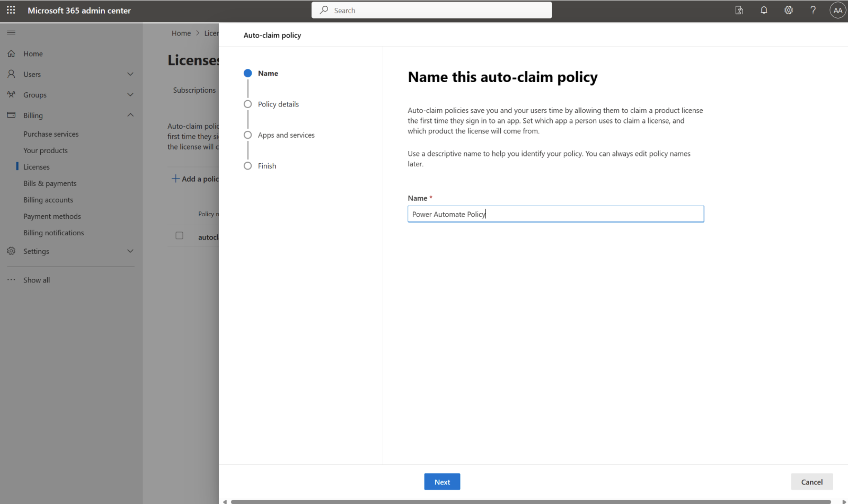The width and height of the screenshot is (848, 504).
Task: Collapse the sidebar with the hamburger icon
Action: tap(11, 32)
